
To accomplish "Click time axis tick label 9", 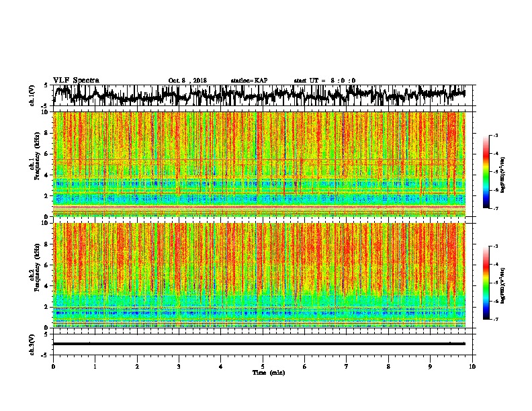I will pos(430,367).
